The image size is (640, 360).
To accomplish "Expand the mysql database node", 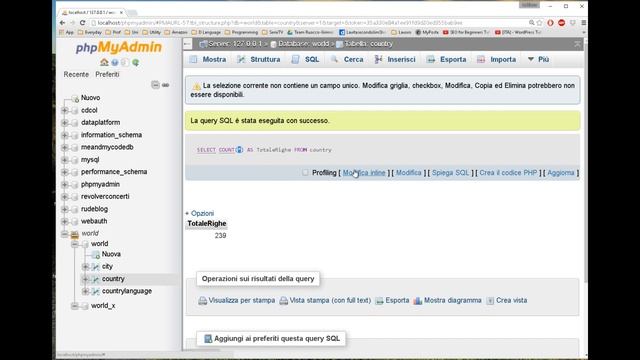I will tap(64, 160).
